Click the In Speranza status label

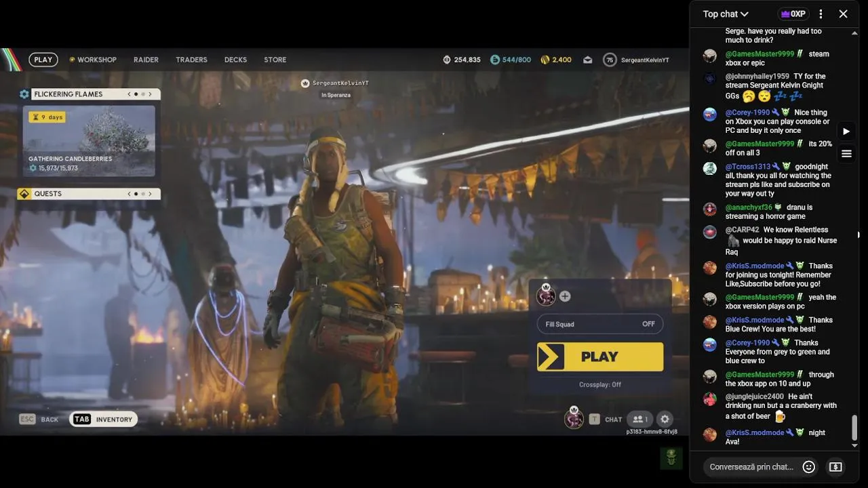(x=336, y=95)
